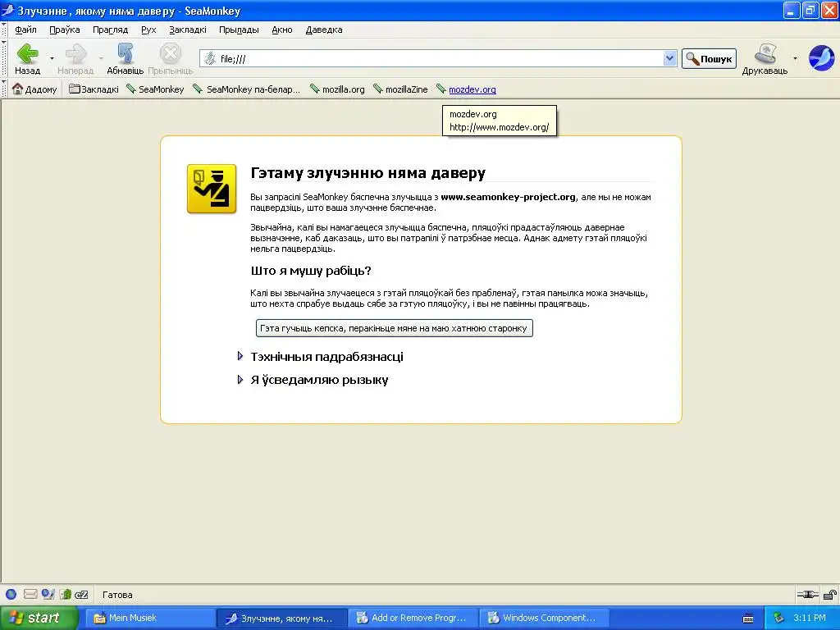Open the print options dropdown arrow
This screenshot has height=630, width=840.
click(795, 58)
